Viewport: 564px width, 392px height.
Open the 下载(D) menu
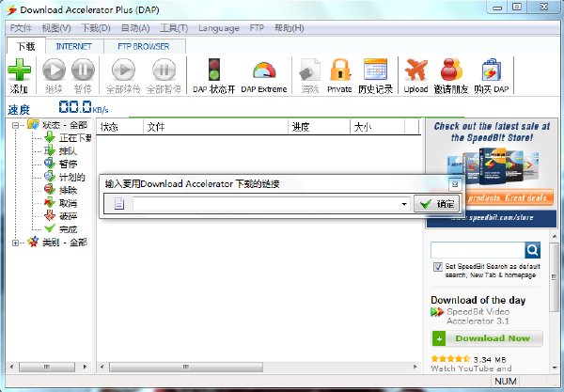point(96,28)
